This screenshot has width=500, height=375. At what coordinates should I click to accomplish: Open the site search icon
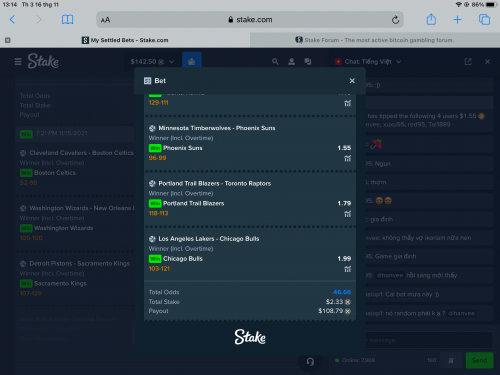tap(275, 61)
